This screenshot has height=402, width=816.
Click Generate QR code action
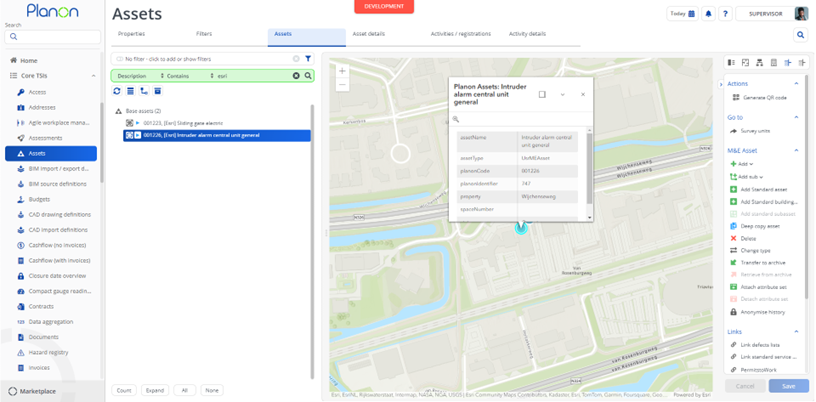pos(760,97)
